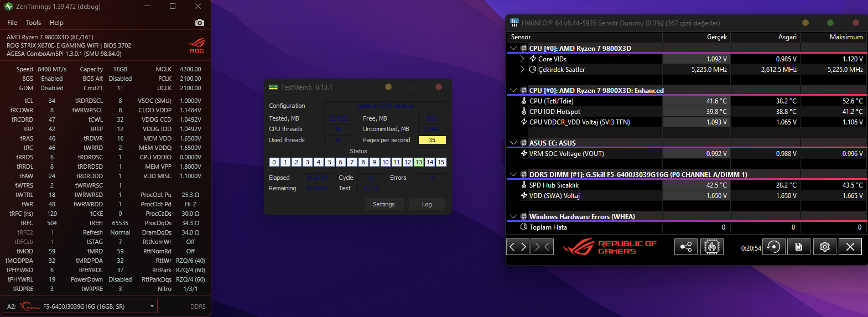Click the yellow button in HWiNFO title bar
This screenshot has width=868, height=317.
(805, 23)
